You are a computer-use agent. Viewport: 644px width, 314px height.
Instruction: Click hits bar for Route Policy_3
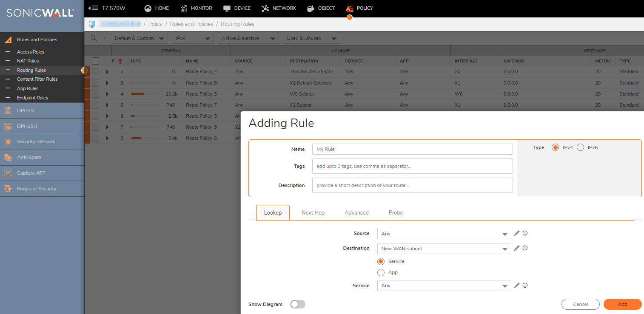(145, 116)
